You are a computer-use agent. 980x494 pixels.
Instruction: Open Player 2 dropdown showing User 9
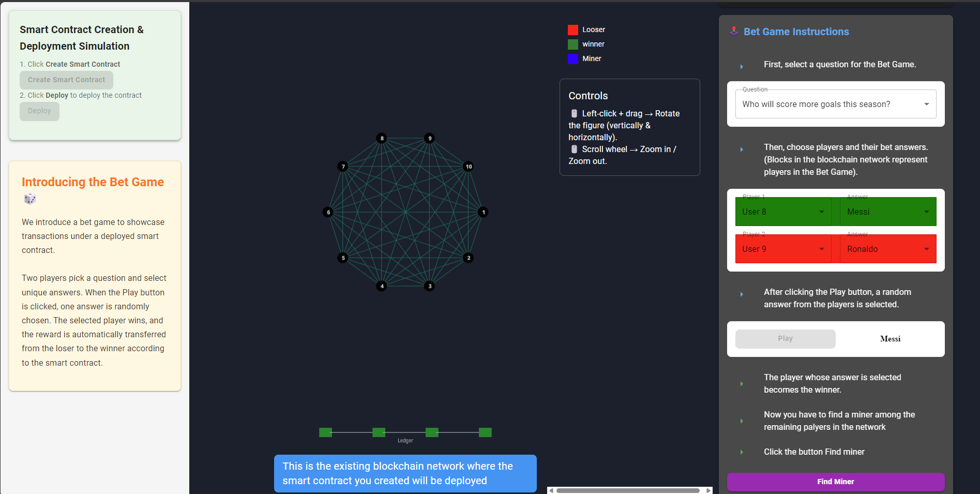pyautogui.click(x=783, y=249)
